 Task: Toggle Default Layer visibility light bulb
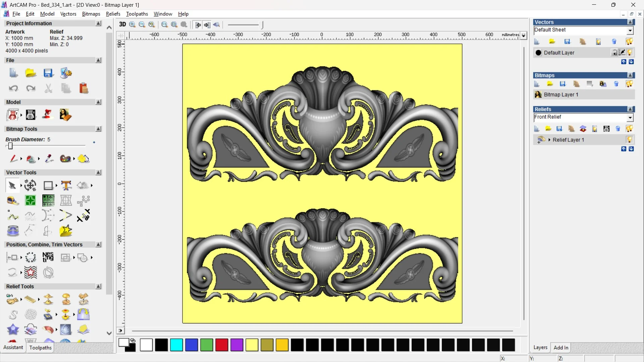point(630,52)
